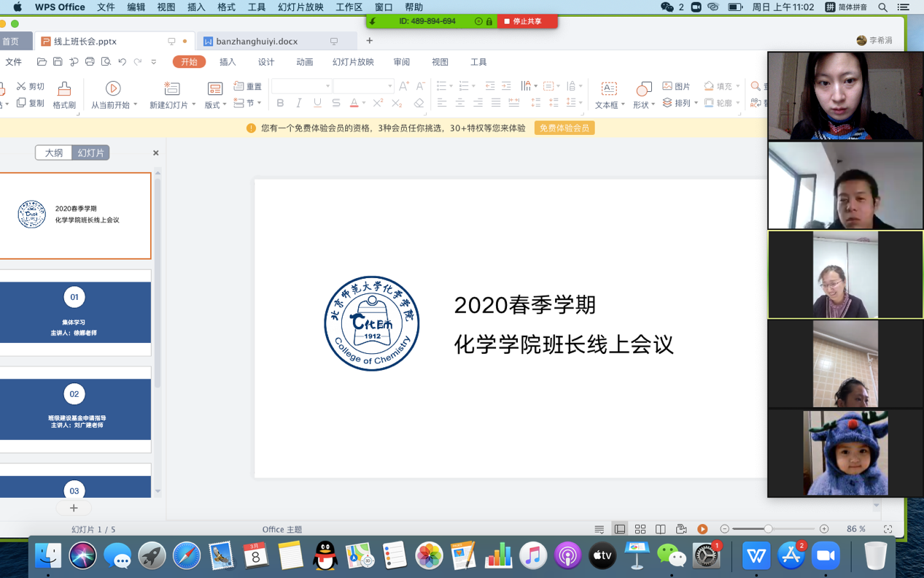Switch to slide sorter grid view
Screen dimensions: 924x578
[640, 529]
